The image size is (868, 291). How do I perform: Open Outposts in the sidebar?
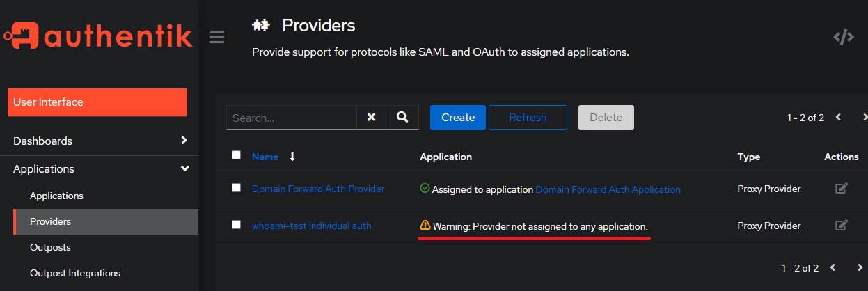(x=50, y=247)
